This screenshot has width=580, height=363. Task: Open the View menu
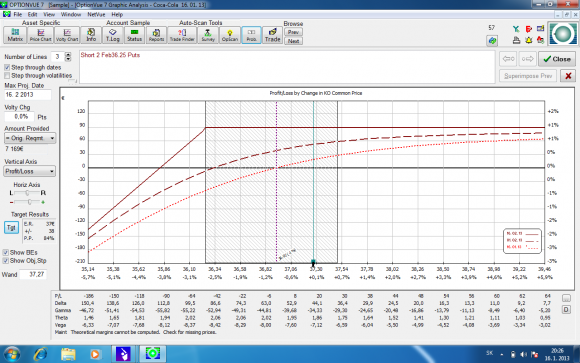[x=49, y=14]
